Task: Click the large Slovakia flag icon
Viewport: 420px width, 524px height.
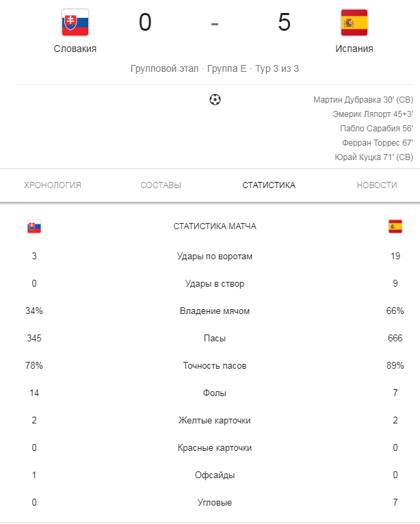Action: 75,23
